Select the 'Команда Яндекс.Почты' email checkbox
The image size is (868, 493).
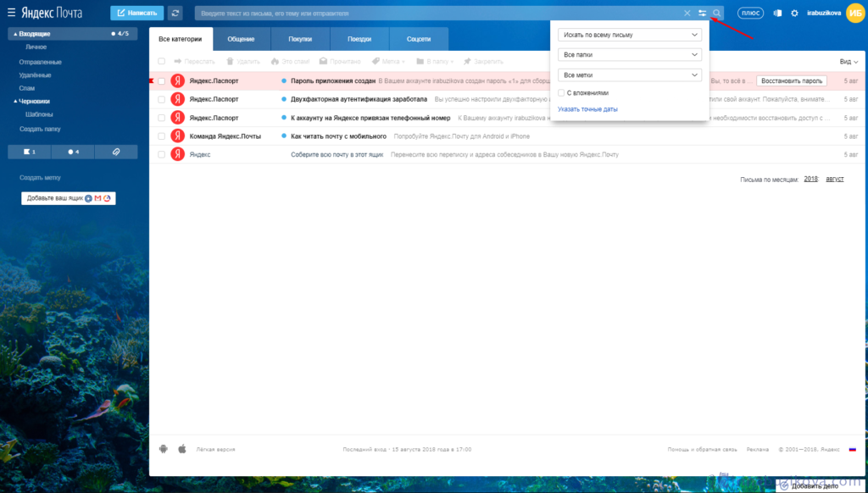[x=161, y=136]
